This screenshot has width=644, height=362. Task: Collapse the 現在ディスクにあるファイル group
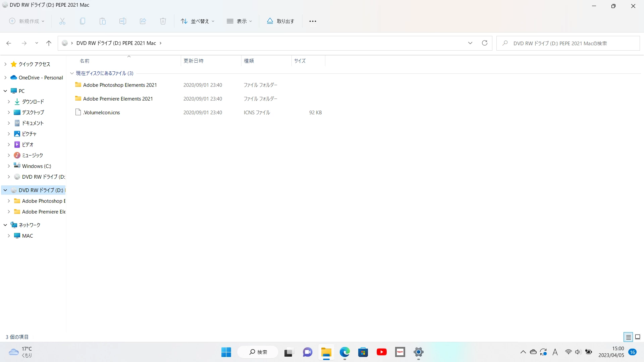pyautogui.click(x=72, y=73)
